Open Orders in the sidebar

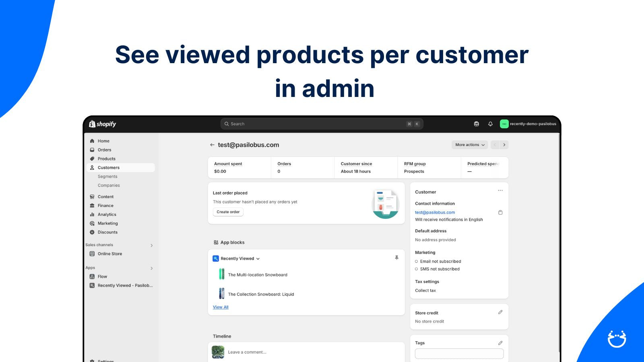120,150
